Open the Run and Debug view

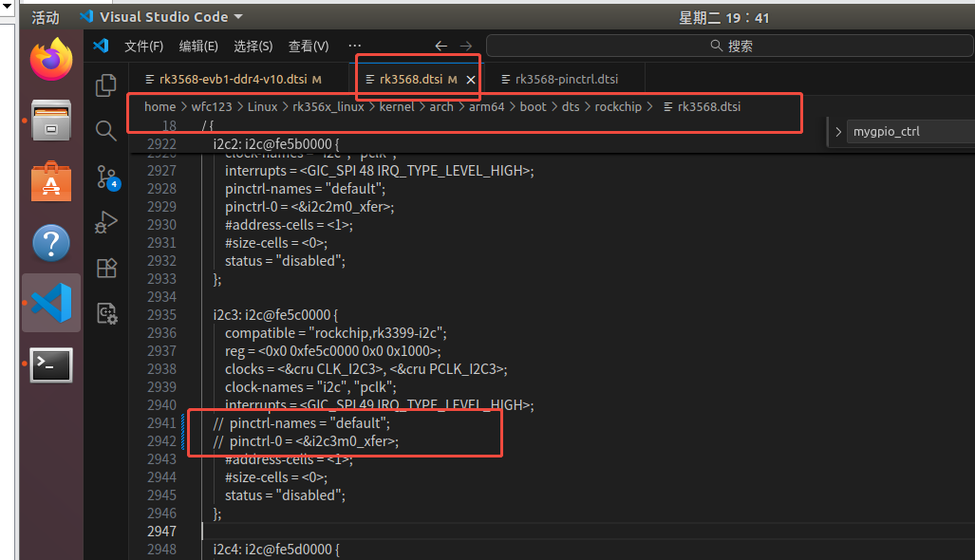pos(106,222)
